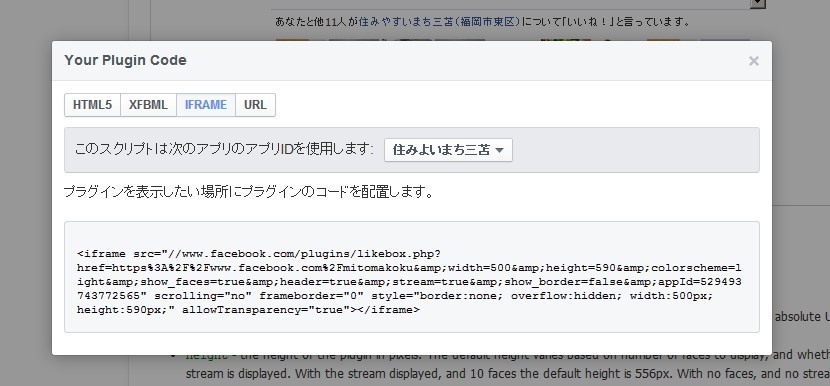
Task: Close the Your Plugin Code dialog
Action: click(754, 61)
